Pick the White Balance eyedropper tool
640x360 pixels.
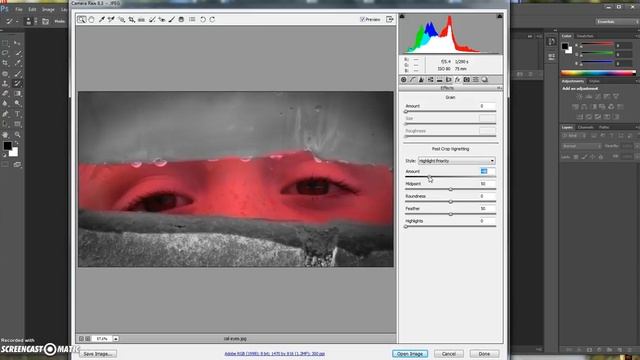[x=102, y=20]
